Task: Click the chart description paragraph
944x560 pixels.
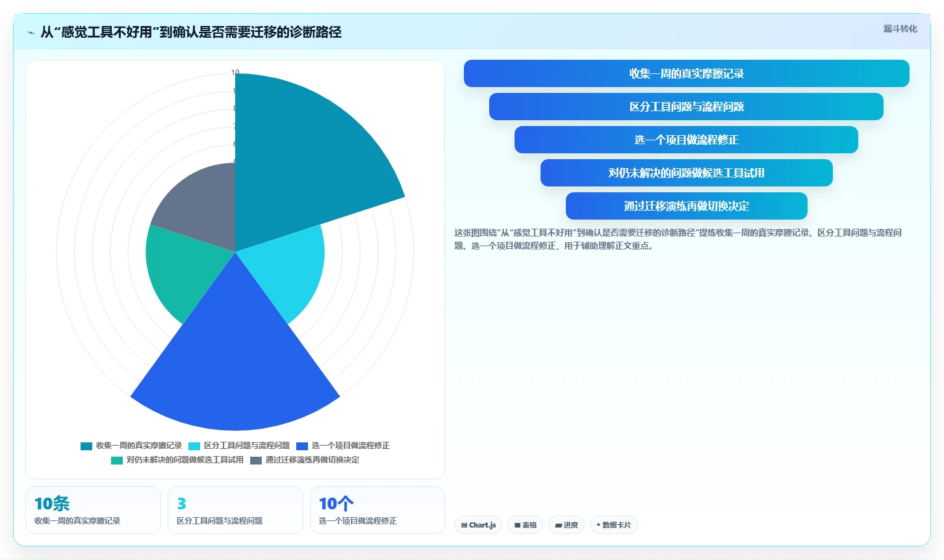Action: 678,239
